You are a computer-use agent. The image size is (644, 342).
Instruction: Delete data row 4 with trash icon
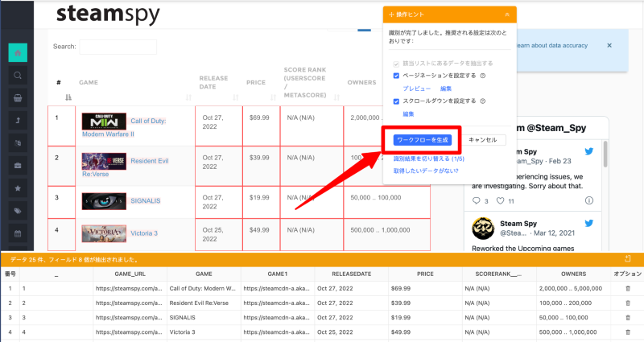[628, 332]
